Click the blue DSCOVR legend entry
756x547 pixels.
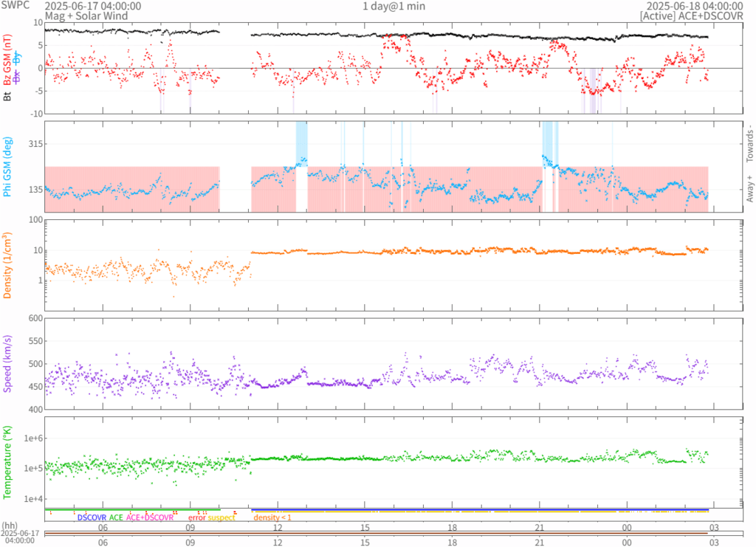click(92, 517)
